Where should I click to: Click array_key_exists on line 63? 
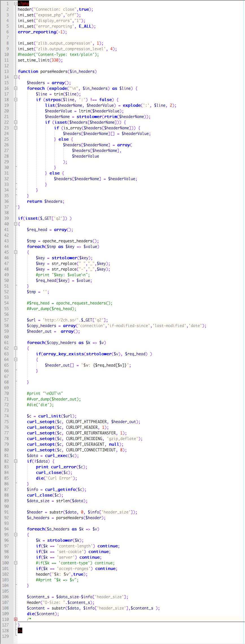(x=64, y=354)
